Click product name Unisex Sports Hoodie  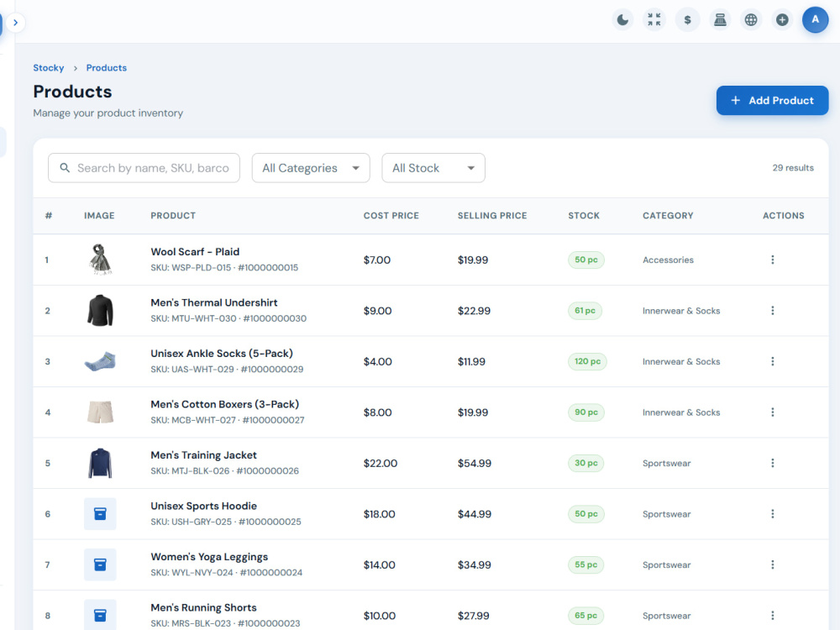[203, 507]
